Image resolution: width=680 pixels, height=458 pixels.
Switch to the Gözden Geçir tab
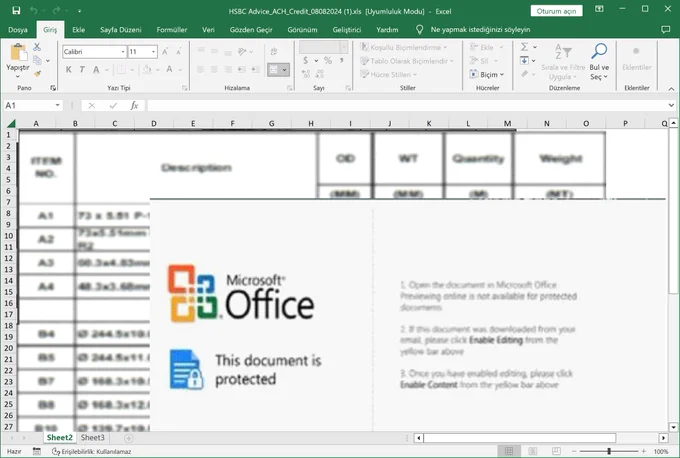coord(251,29)
